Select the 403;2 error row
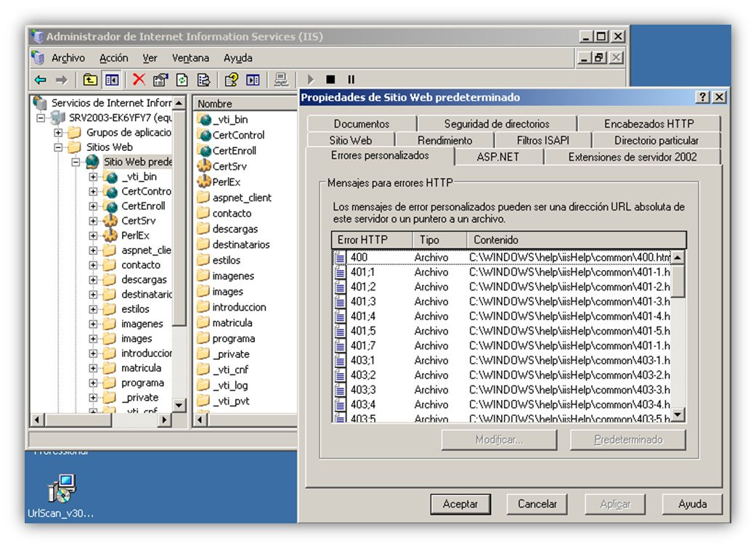The image size is (756, 548). pos(502,375)
